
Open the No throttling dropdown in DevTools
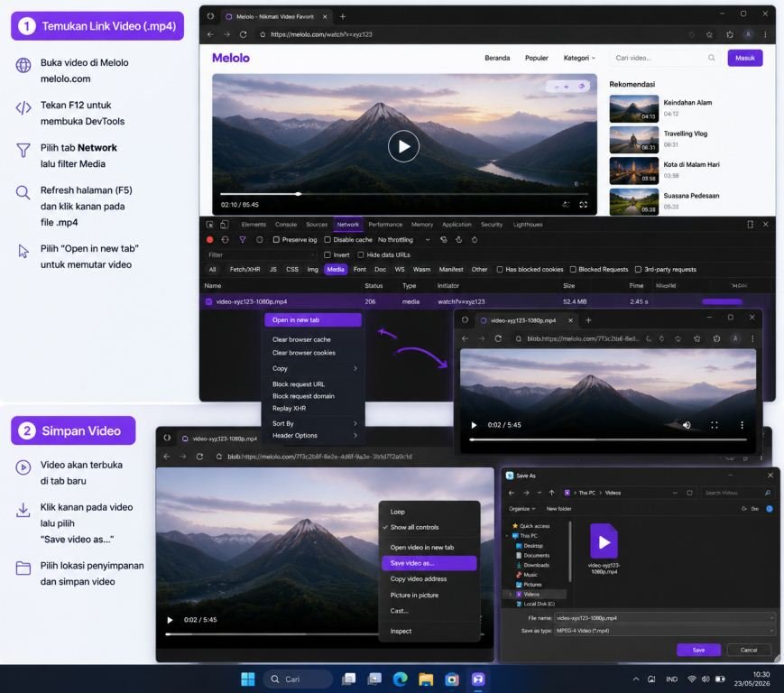coord(404,239)
